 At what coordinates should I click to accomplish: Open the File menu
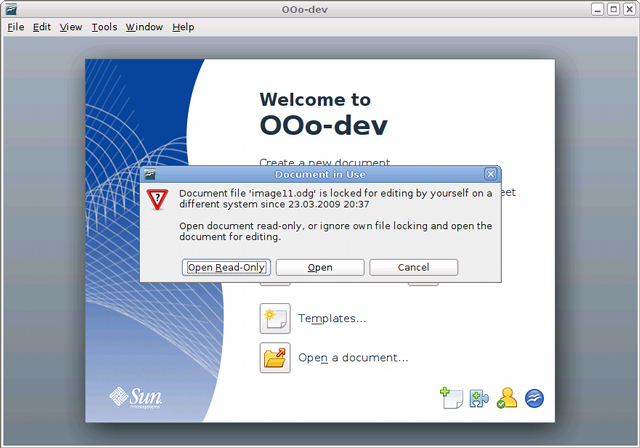[15, 27]
